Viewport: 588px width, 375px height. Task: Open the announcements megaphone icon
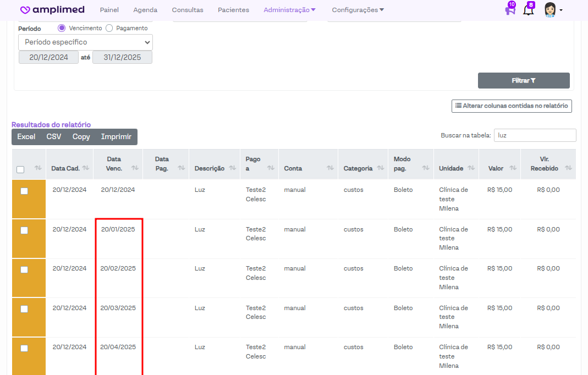[x=510, y=10]
